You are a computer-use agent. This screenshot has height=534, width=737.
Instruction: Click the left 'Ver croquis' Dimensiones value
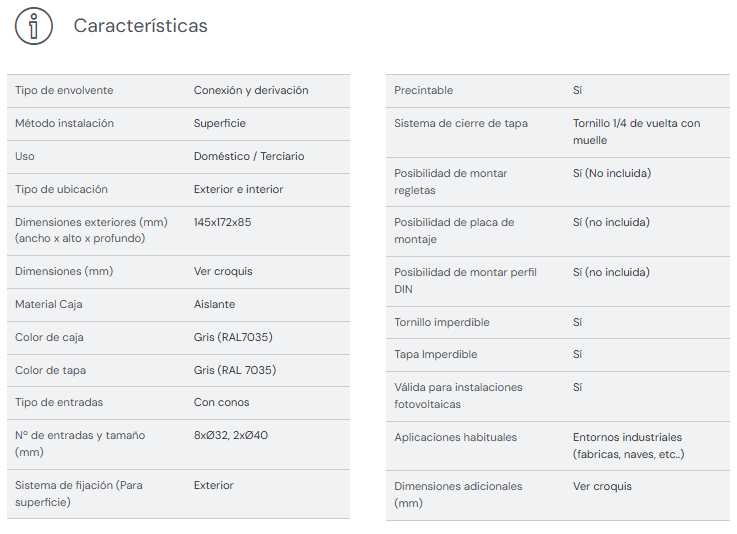pyautogui.click(x=223, y=271)
